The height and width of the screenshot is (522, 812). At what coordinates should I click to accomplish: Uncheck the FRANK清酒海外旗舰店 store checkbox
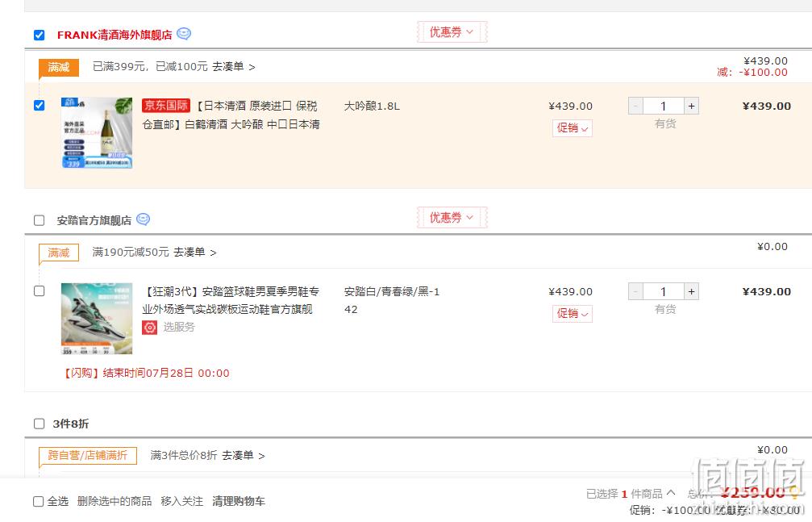(39, 35)
